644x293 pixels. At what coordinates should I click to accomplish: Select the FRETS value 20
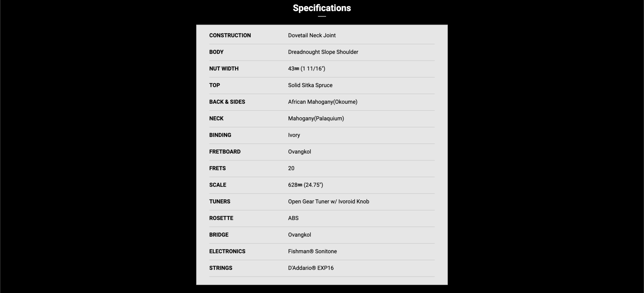pos(291,168)
